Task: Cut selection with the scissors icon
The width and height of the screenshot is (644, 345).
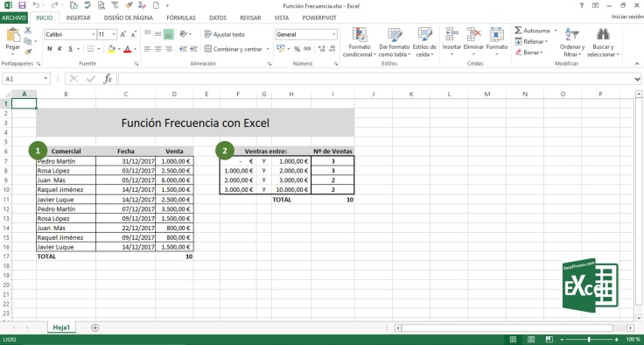Action: (x=28, y=31)
